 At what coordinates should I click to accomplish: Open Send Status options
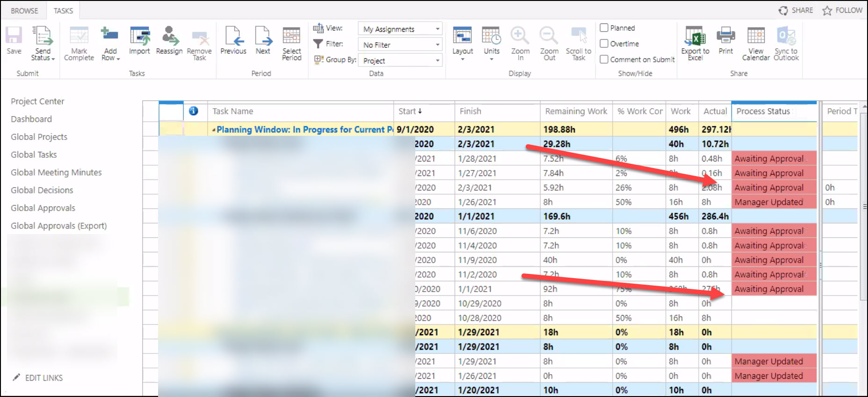43,43
